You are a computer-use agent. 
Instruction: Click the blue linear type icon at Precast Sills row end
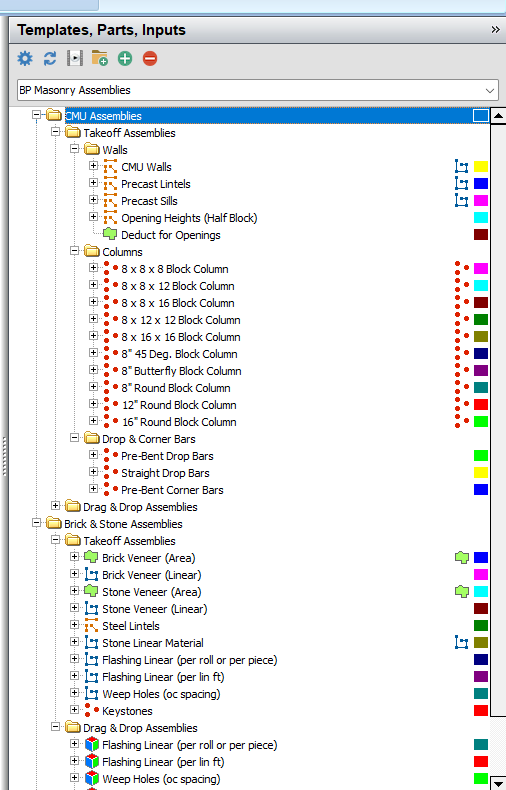point(461,201)
